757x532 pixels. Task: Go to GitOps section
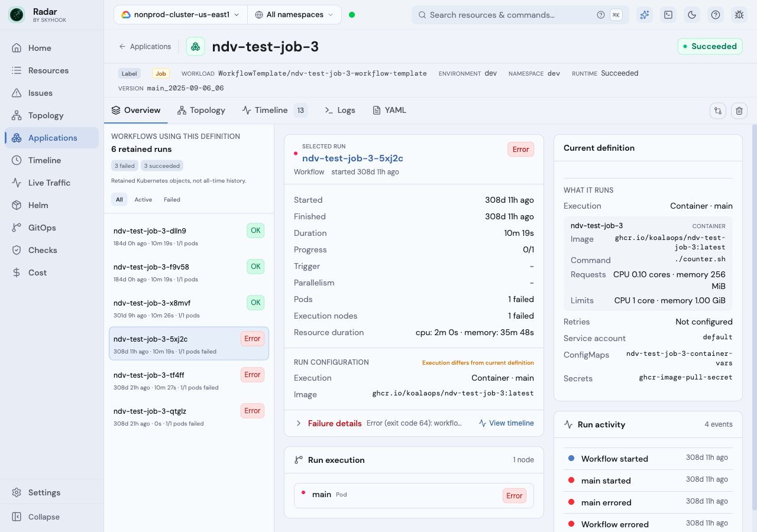point(51,228)
